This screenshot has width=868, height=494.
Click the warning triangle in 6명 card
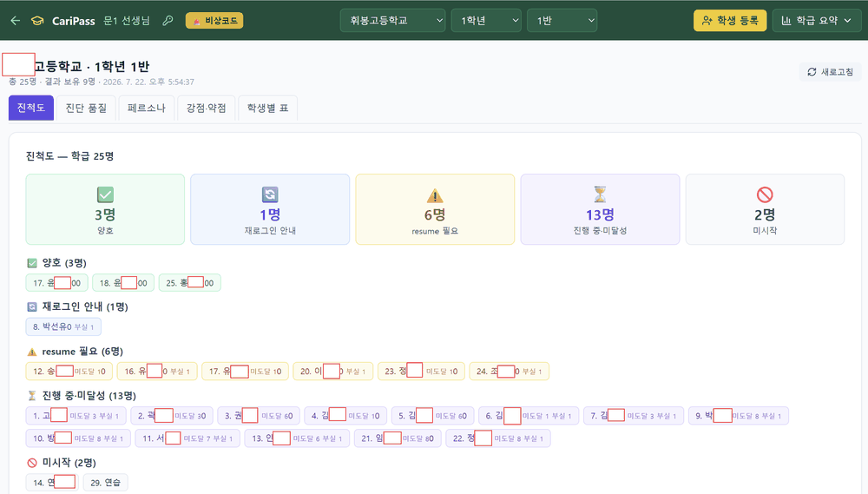435,195
